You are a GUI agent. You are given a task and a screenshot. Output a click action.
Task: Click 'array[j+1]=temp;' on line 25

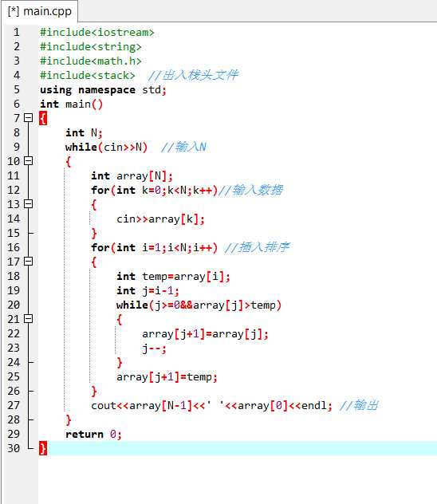(167, 377)
